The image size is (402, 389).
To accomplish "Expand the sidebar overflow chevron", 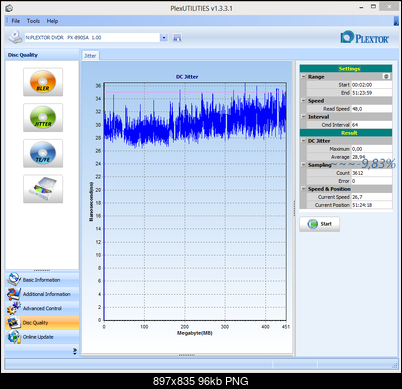I will [75, 351].
